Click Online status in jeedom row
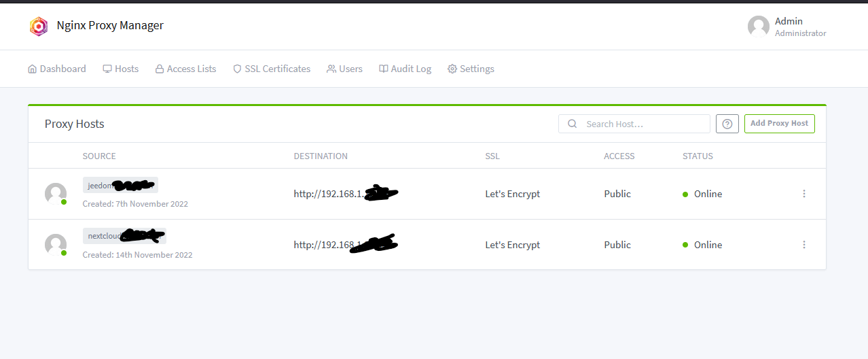 [702, 194]
